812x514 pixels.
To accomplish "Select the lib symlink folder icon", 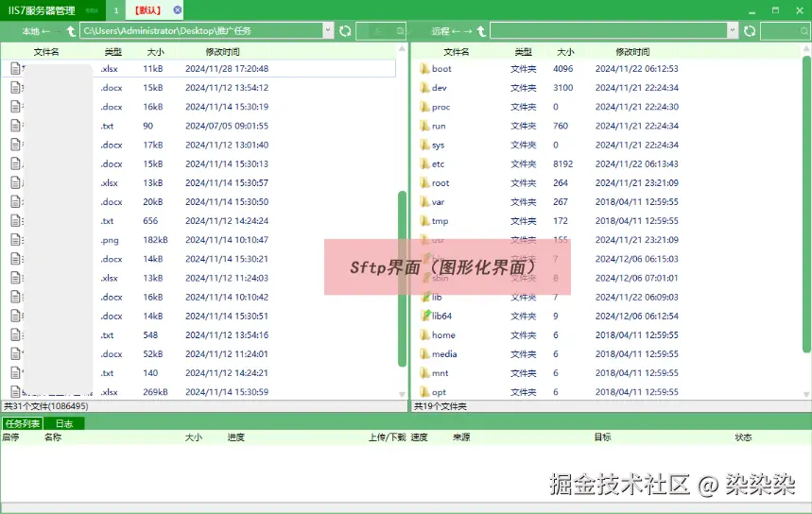I will click(x=425, y=297).
